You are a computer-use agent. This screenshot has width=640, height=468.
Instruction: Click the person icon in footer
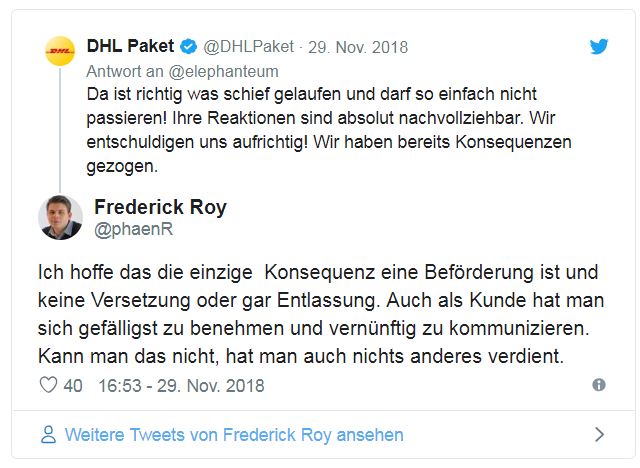[x=47, y=435]
